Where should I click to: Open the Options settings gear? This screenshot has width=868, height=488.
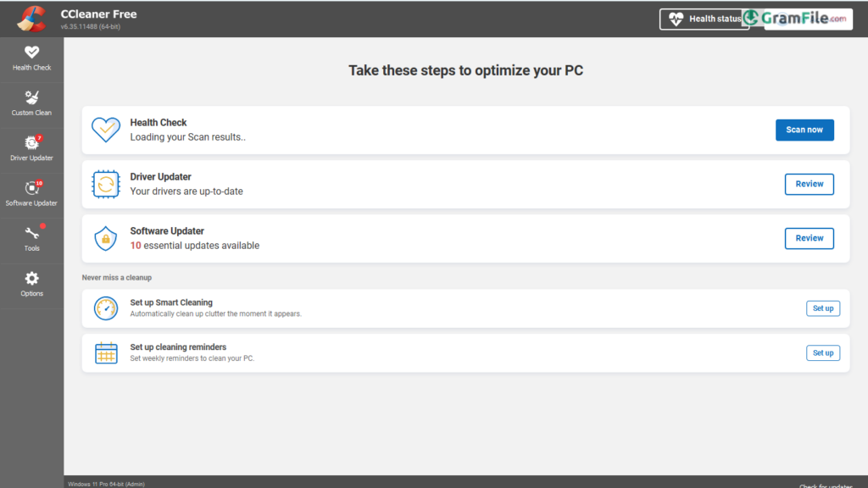[31, 284]
